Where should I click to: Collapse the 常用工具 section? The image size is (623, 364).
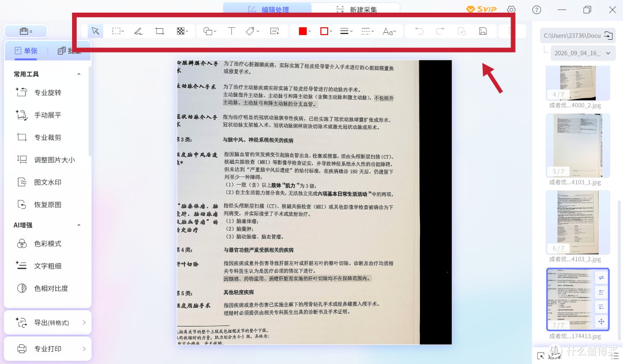[x=78, y=74]
